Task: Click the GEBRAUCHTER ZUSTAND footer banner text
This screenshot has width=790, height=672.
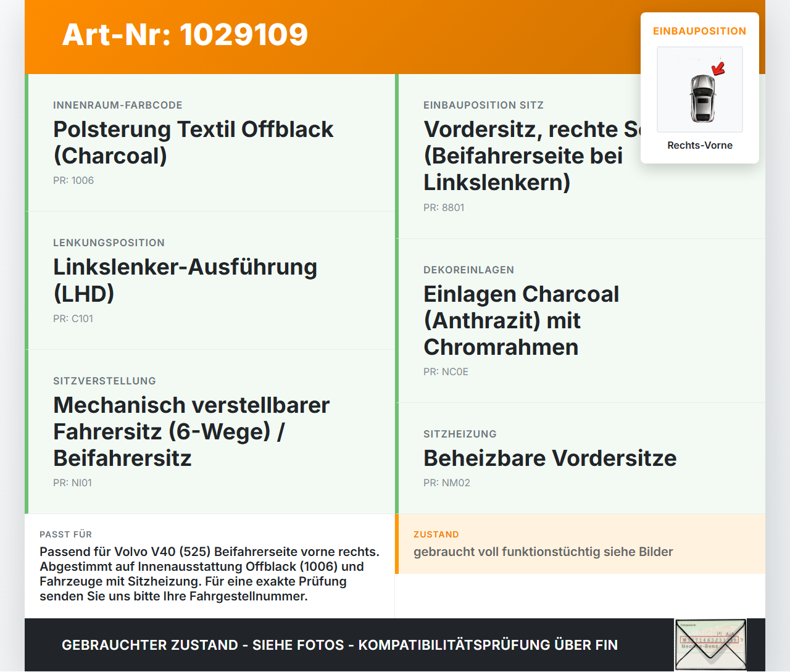Action: [x=339, y=645]
